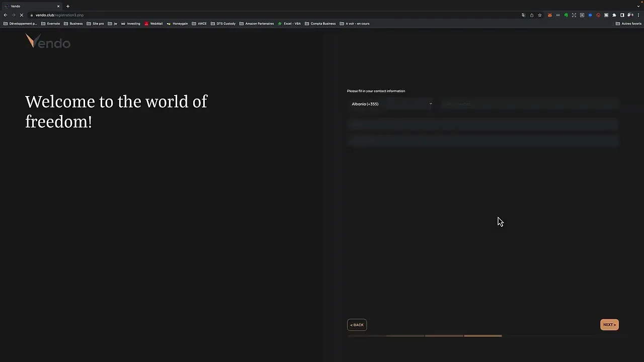Open the MetaMask fox extension

click(550, 15)
